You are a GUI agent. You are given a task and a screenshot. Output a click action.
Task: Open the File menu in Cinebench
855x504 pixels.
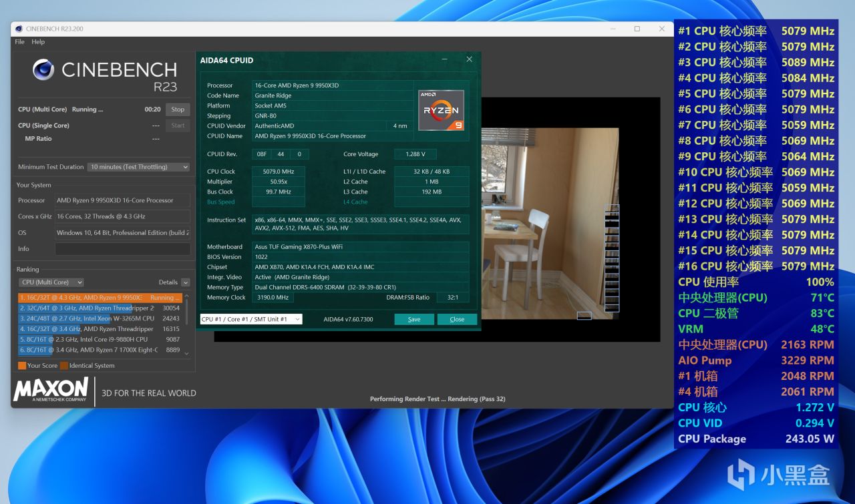20,42
